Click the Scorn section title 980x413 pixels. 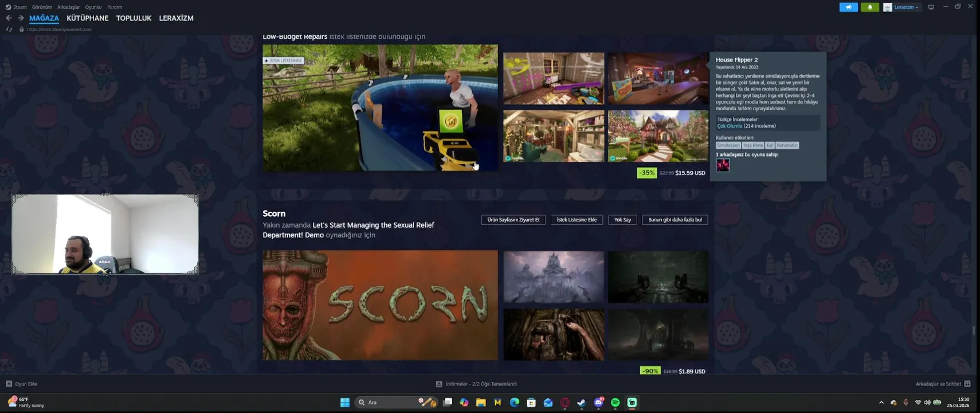[x=274, y=213]
